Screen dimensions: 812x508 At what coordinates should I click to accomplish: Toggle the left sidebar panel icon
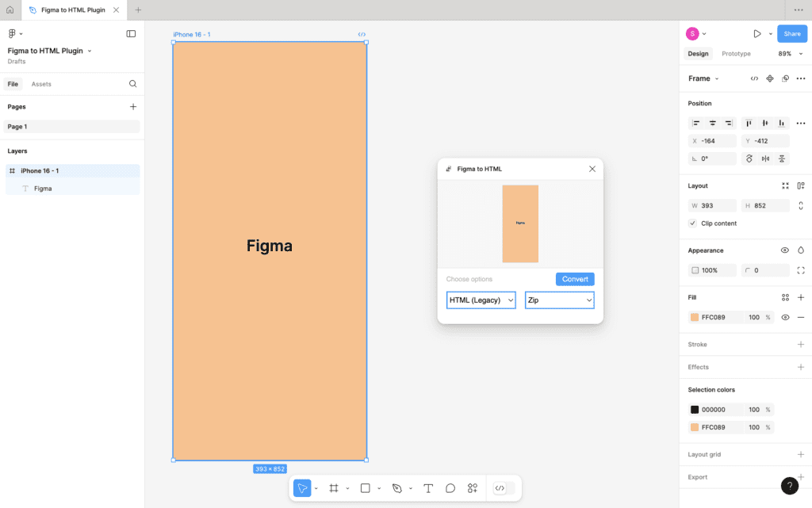(131, 33)
